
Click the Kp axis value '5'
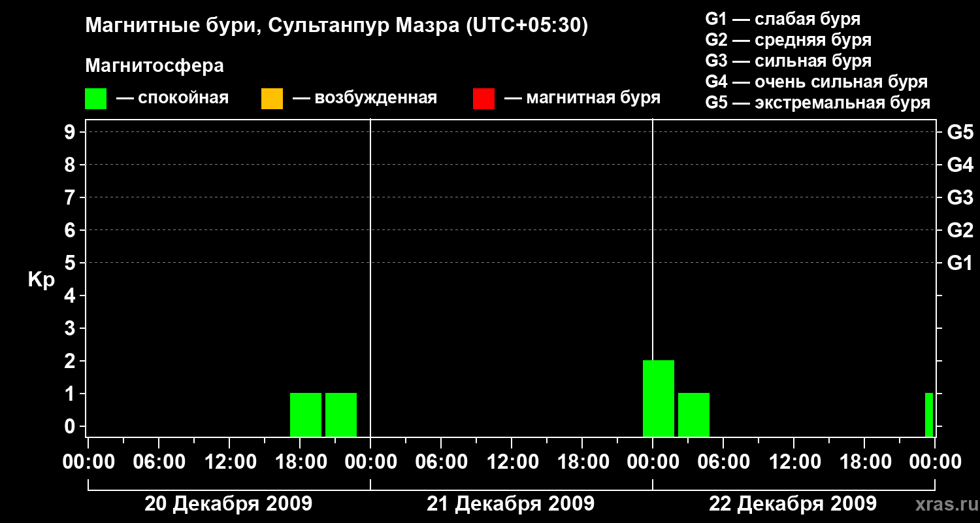(x=71, y=263)
